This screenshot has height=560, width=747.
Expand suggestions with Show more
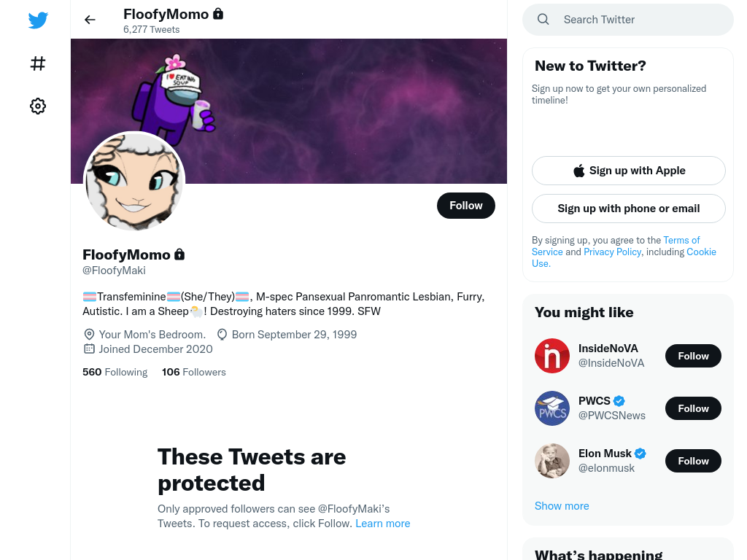tap(562, 506)
